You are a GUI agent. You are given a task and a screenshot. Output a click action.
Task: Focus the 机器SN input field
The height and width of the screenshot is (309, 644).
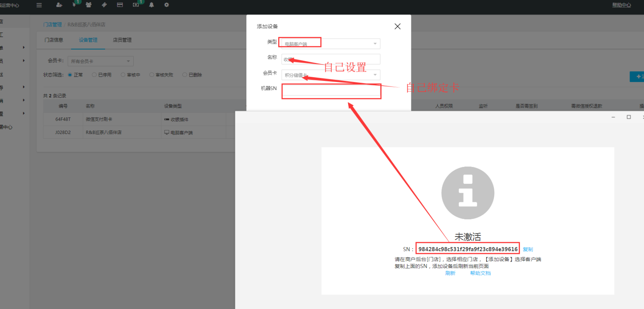click(x=331, y=91)
